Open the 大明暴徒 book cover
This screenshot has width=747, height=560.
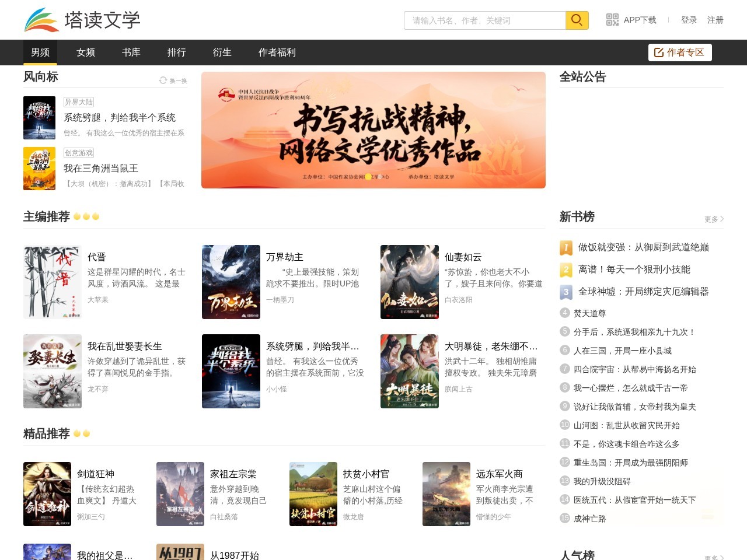[x=410, y=371]
